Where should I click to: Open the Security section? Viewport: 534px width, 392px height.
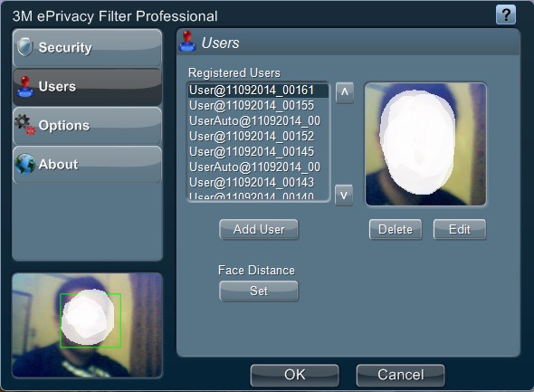point(87,48)
